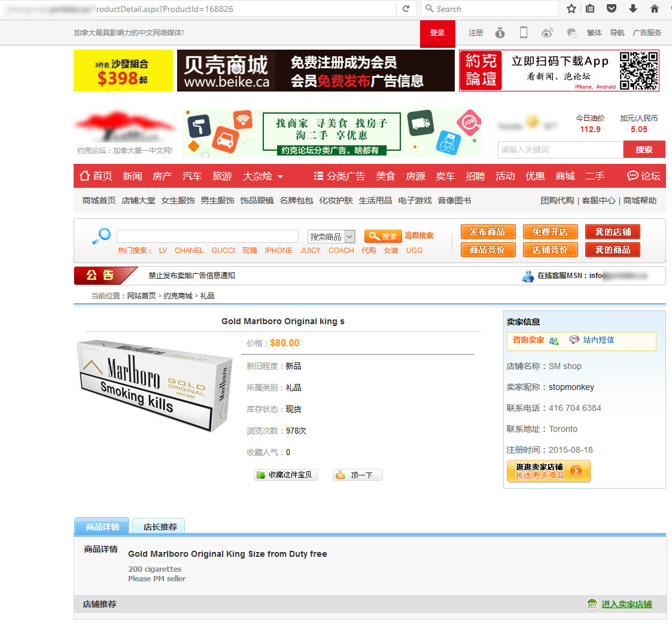Open the bookmarks list icon
672x625 pixels.
[590, 8]
